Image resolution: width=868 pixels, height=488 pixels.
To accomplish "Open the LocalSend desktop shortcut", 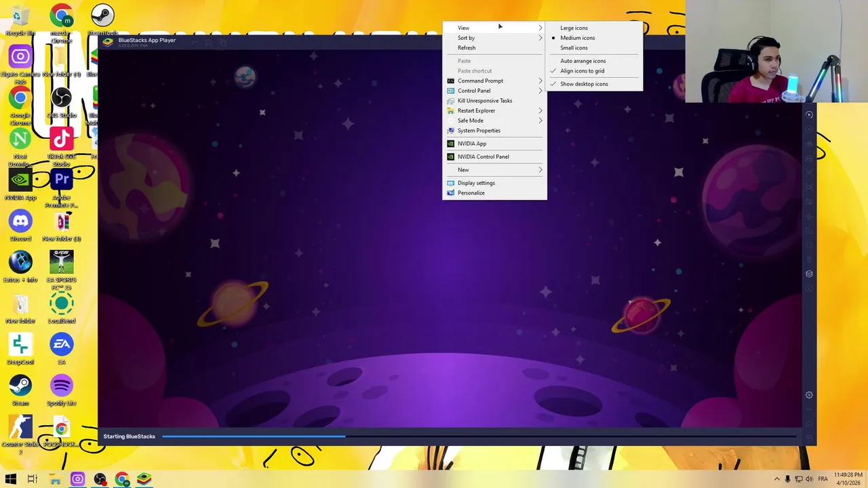I will pos(61,308).
